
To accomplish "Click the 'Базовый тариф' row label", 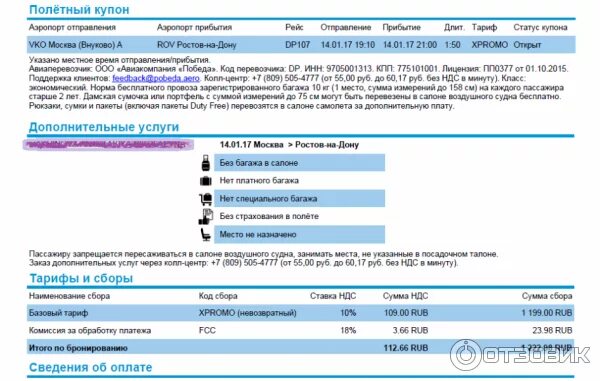I will point(59,313).
